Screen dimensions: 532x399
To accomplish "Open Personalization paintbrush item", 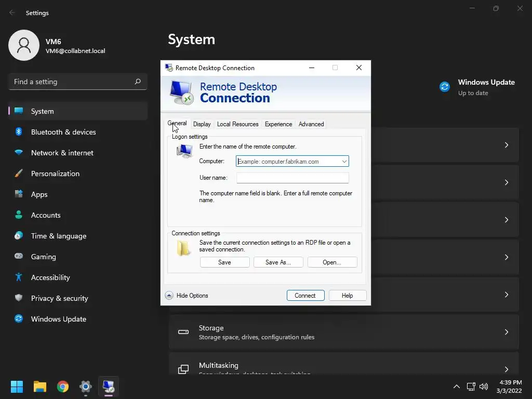I will pyautogui.click(x=19, y=174).
